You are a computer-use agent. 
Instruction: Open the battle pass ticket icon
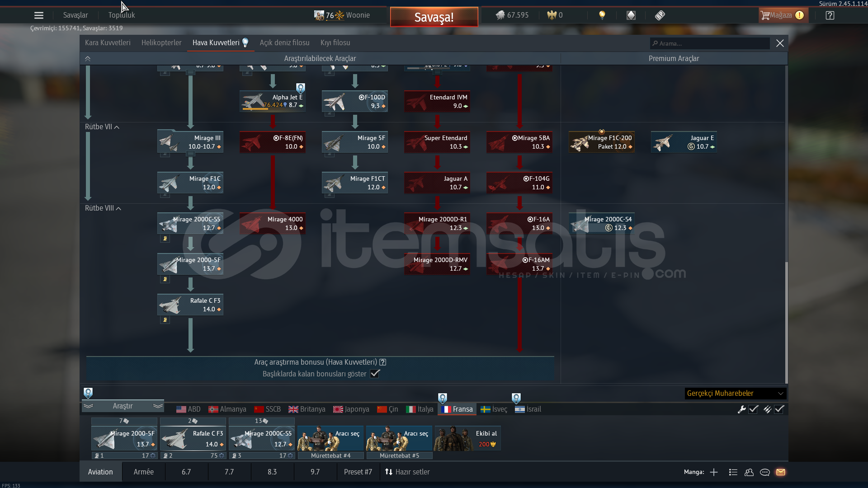(x=660, y=15)
